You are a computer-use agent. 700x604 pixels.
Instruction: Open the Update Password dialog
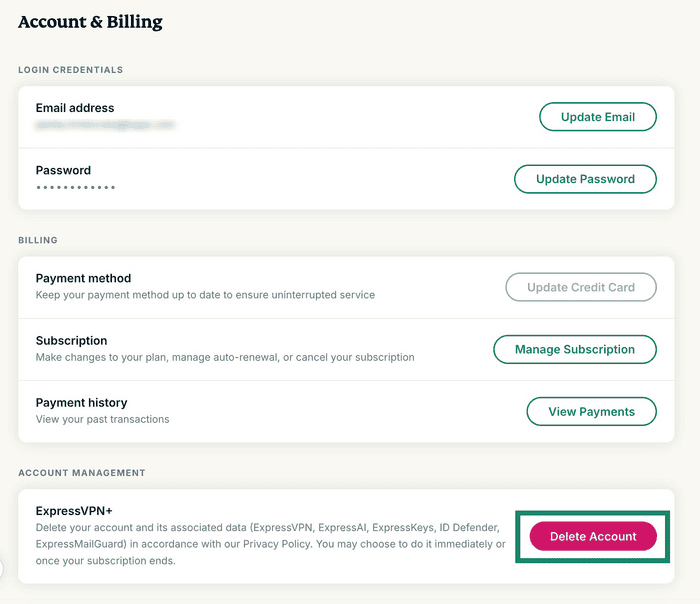585,179
